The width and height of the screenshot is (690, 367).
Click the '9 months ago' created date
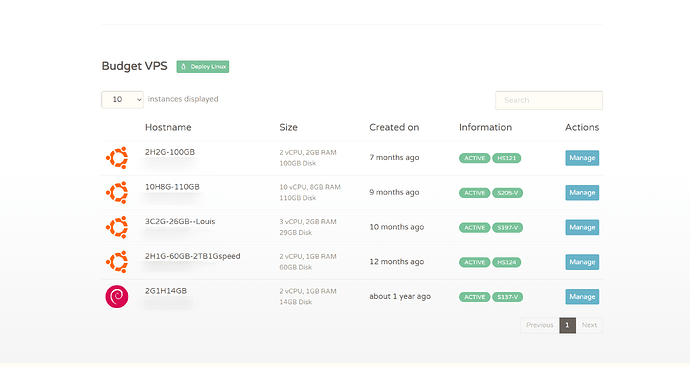[x=394, y=192]
